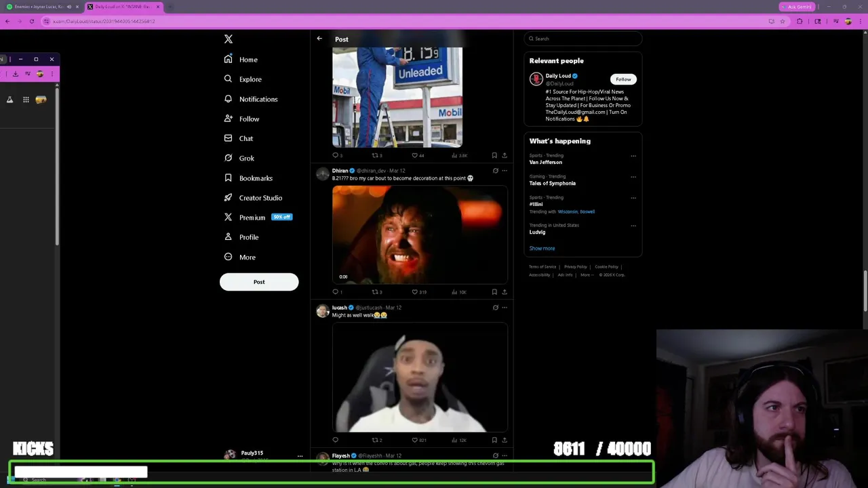Open Notifications in the sidebar
868x488 pixels.
[251, 99]
